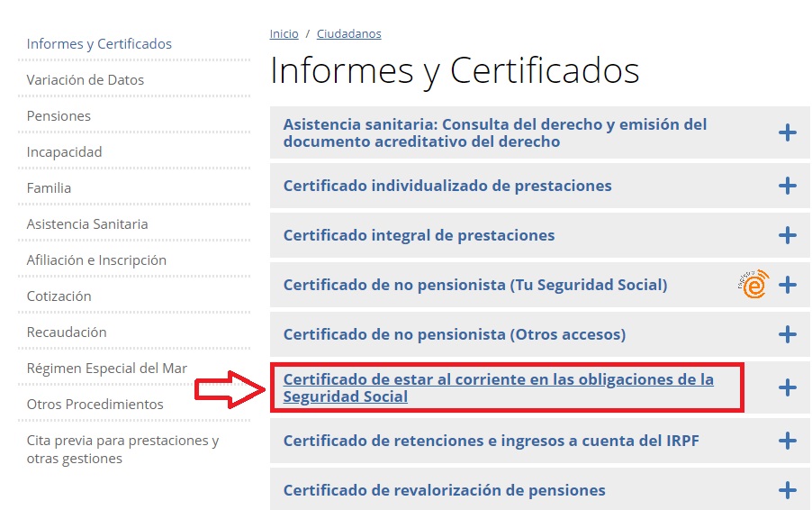The image size is (812, 510).
Task: Open Variación de Datos sidebar item
Action: 86,79
